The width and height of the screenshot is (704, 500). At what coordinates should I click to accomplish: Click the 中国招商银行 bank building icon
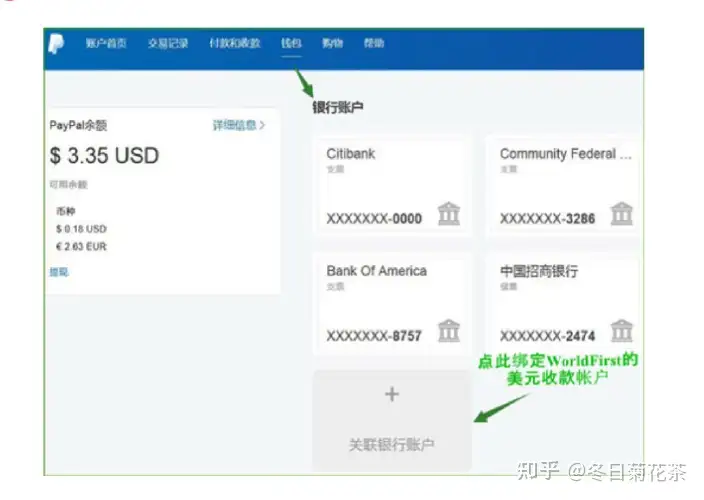[622, 331]
